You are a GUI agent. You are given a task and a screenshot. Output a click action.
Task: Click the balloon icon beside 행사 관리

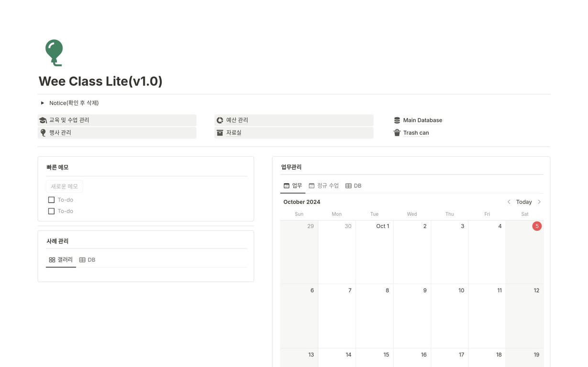(x=43, y=132)
